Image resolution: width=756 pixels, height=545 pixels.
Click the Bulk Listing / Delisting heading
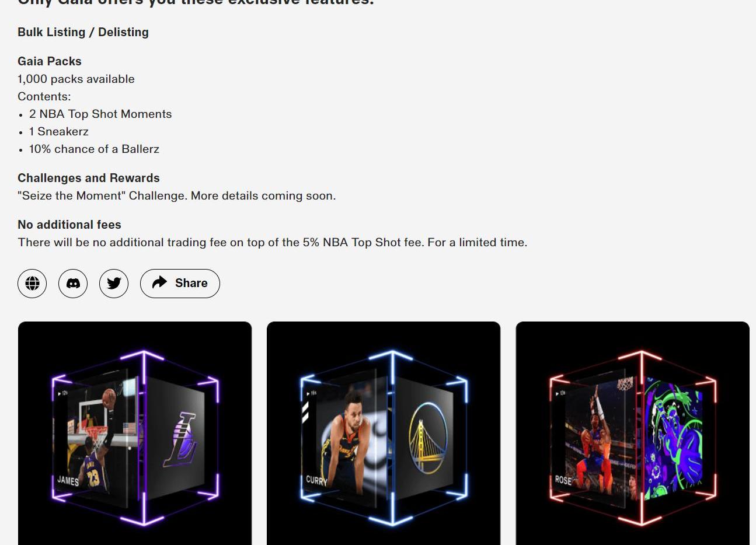pos(83,32)
